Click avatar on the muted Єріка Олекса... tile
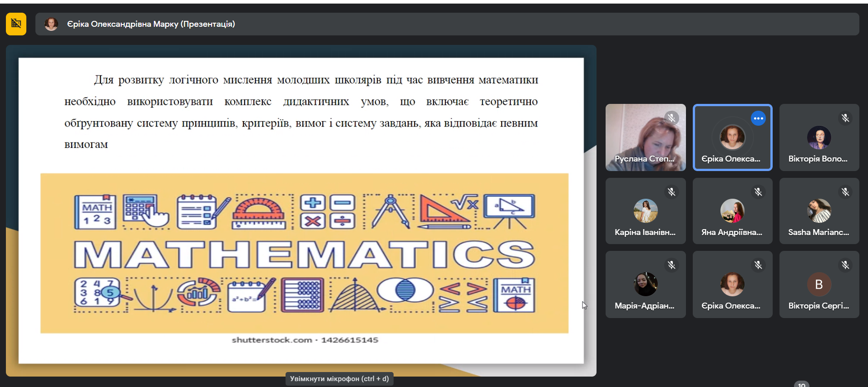868x387 pixels. pyautogui.click(x=732, y=284)
